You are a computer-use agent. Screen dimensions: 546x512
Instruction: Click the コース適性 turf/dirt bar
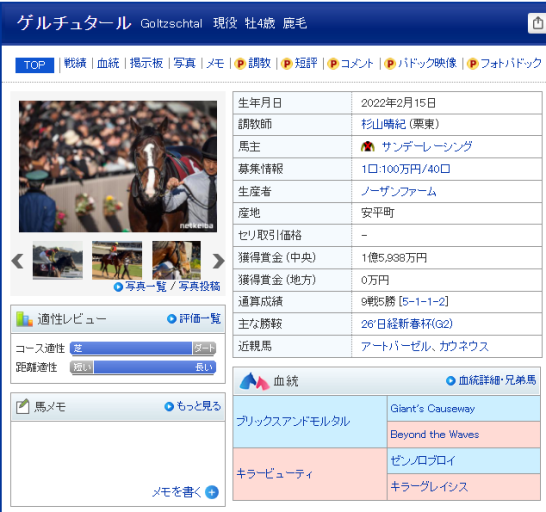tap(143, 348)
